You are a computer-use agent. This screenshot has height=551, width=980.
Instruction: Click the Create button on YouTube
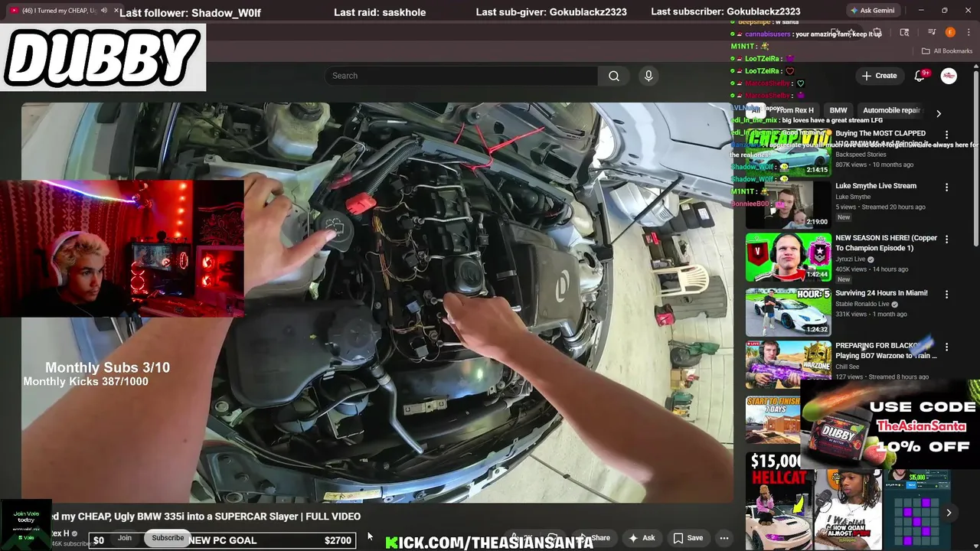coord(879,76)
